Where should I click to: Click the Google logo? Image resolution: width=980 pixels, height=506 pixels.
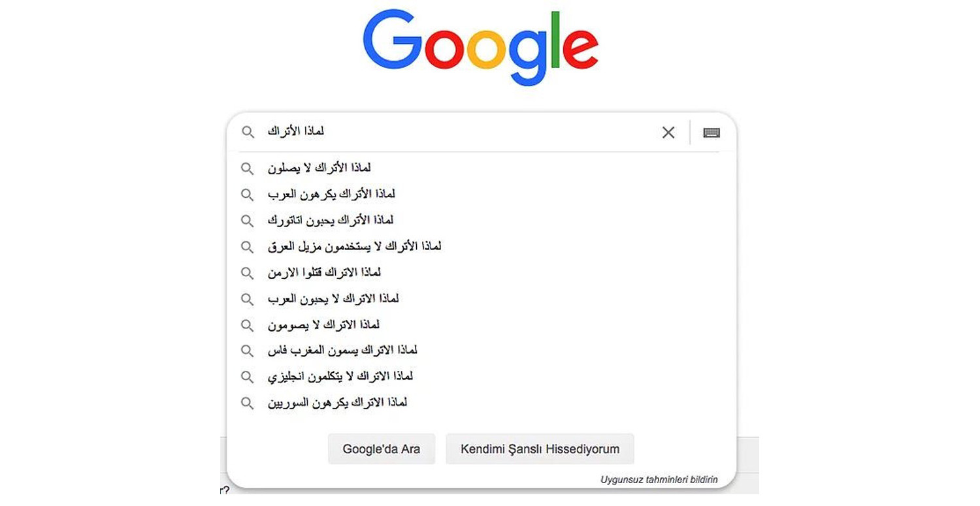click(480, 46)
